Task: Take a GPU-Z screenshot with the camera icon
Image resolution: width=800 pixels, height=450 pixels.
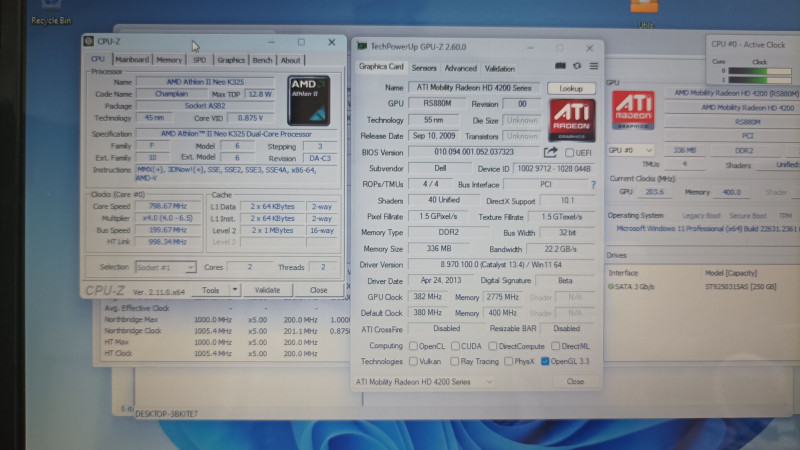Action: tap(560, 66)
